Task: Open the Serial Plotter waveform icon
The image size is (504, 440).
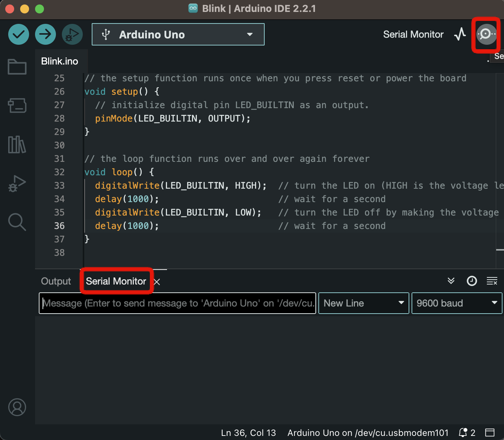Action: pos(460,34)
